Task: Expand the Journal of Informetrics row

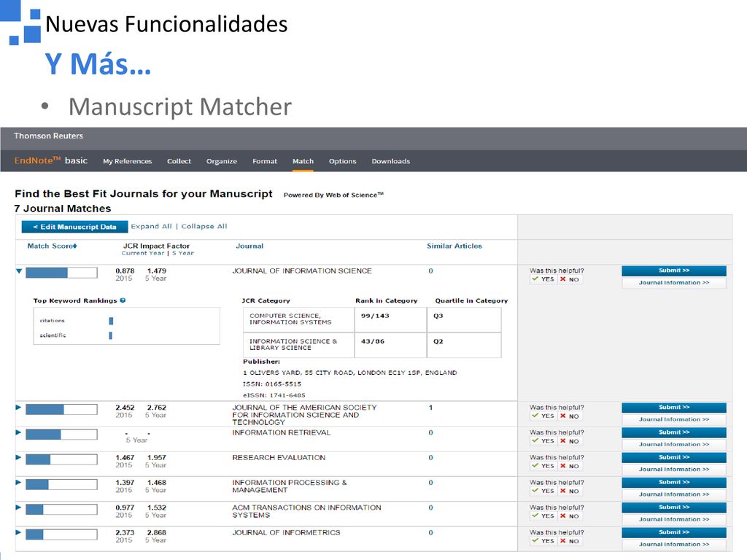Action: point(18,532)
